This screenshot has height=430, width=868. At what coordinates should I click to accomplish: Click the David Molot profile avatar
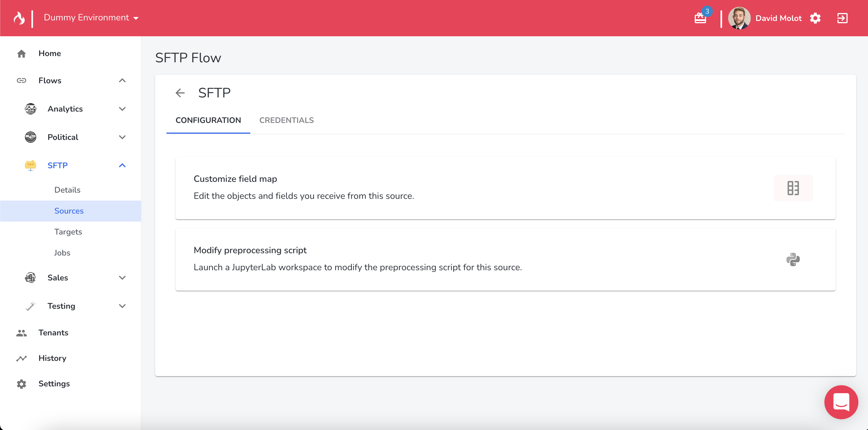[x=739, y=18]
